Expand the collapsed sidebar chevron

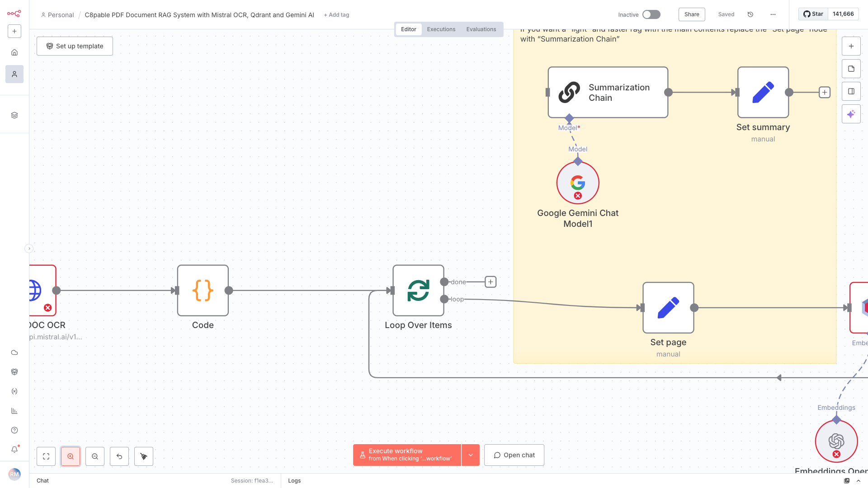tap(29, 249)
